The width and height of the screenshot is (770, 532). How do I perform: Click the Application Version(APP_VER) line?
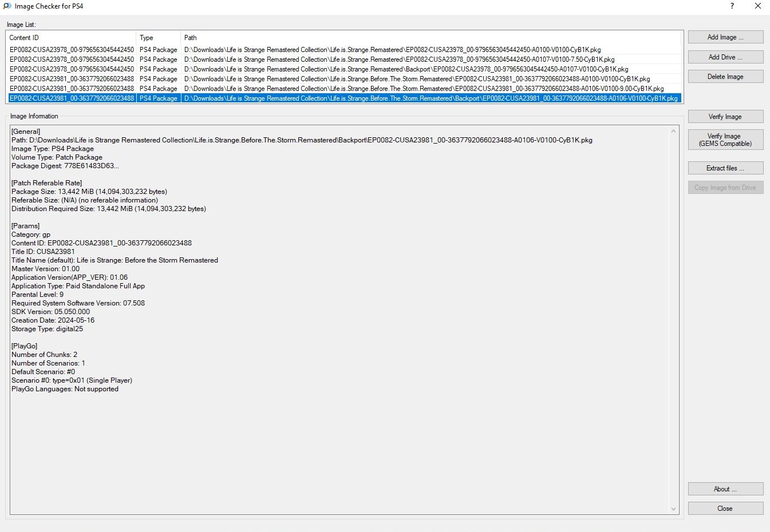[x=69, y=277]
